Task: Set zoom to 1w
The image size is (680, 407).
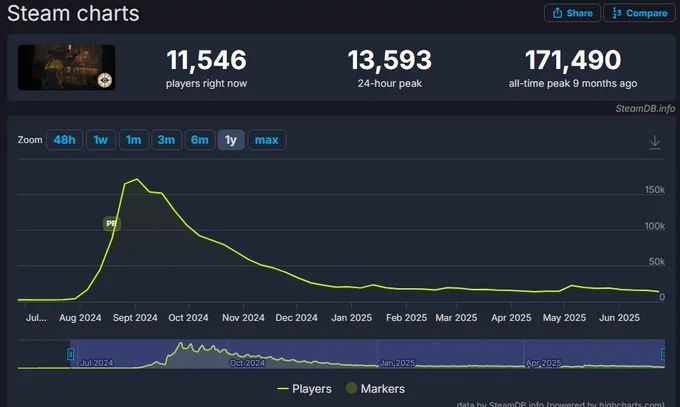Action: [101, 140]
